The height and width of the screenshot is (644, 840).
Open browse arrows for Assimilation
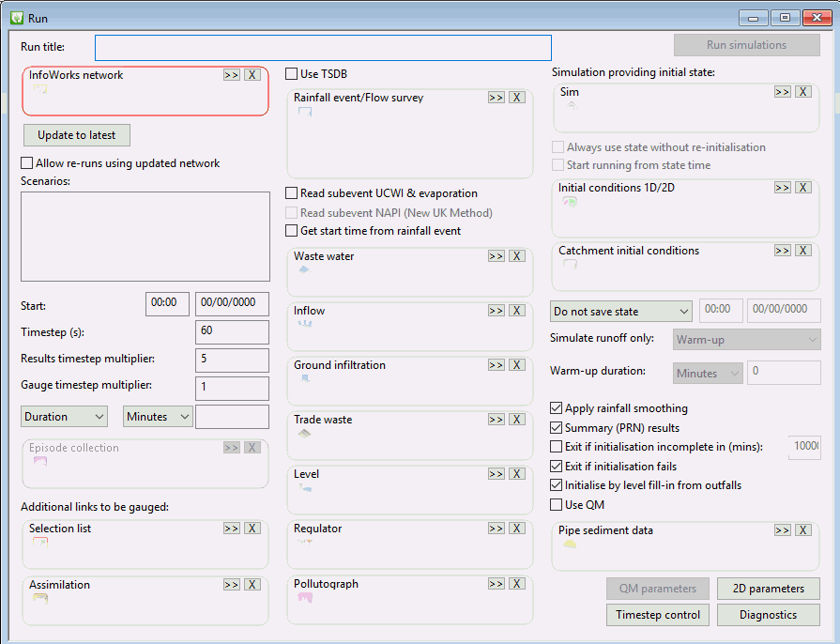[x=232, y=585]
